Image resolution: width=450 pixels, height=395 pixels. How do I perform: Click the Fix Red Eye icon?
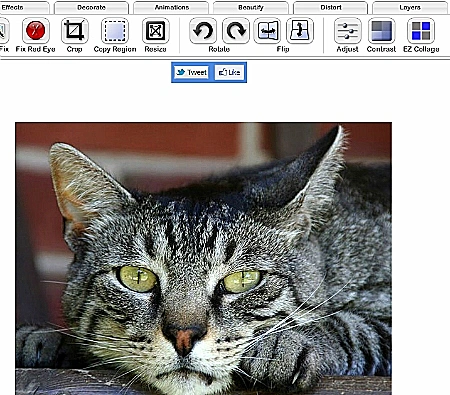click(36, 31)
